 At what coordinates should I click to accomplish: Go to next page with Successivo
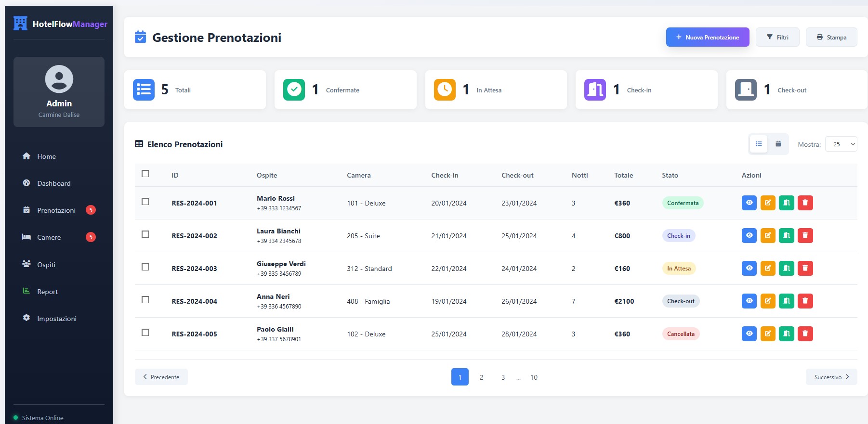click(x=831, y=377)
